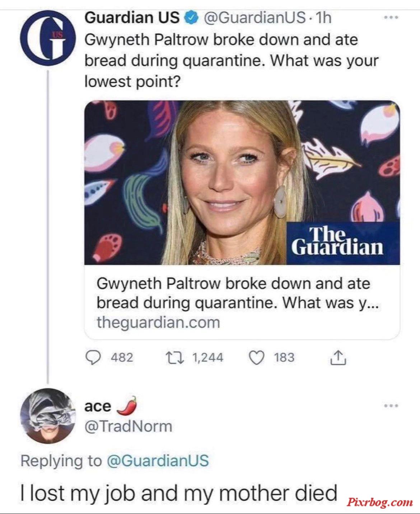Image resolution: width=420 pixels, height=514 pixels.
Task: Click the 1h tweet timestamp
Action: tap(323, 18)
